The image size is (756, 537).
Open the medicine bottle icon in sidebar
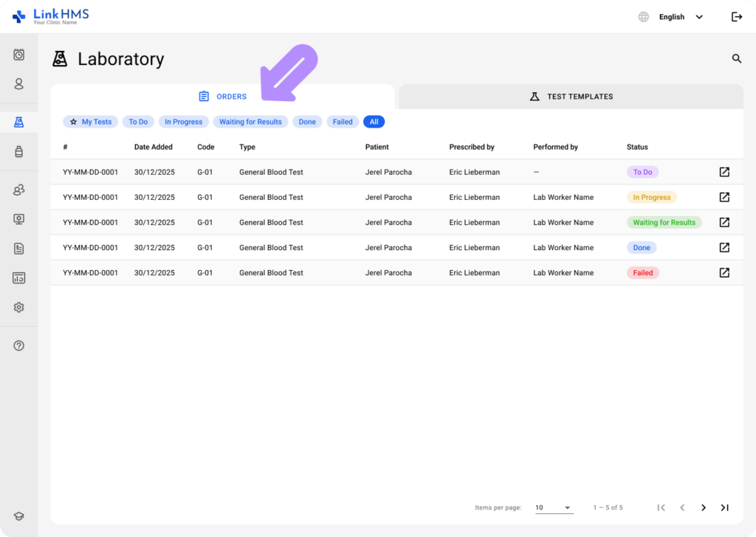pyautogui.click(x=19, y=152)
